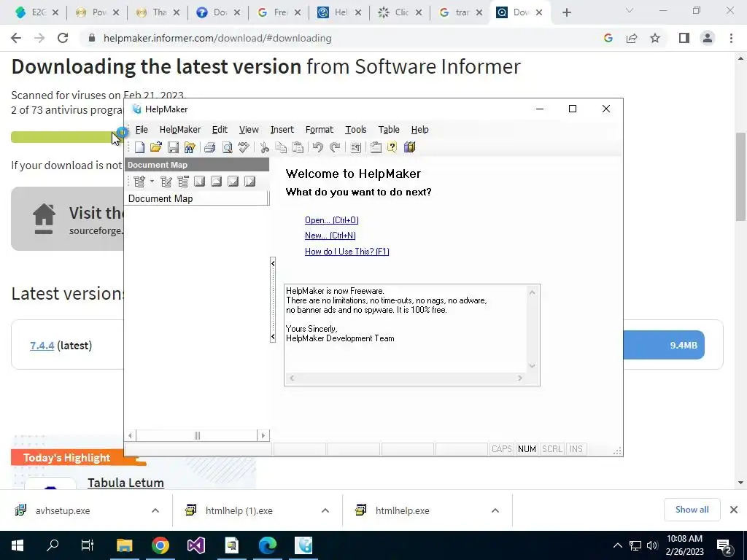Expand options chevron for htmlhelp.exe download
The image size is (747, 560).
point(495,510)
